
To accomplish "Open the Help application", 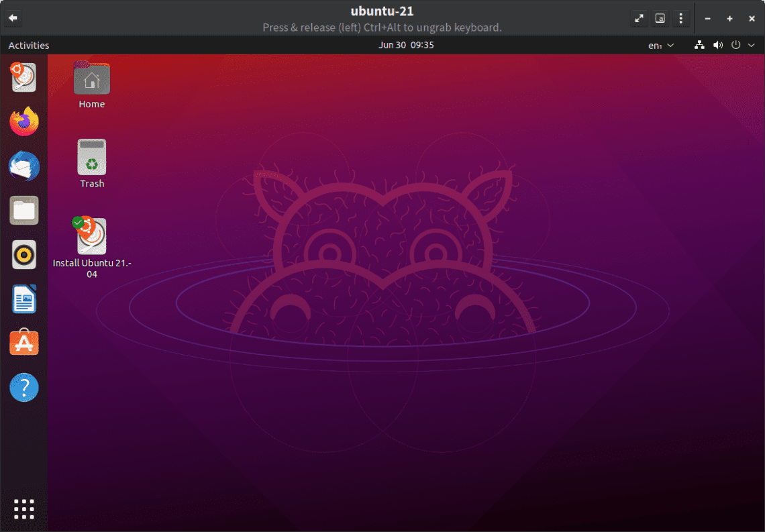I will [23, 388].
